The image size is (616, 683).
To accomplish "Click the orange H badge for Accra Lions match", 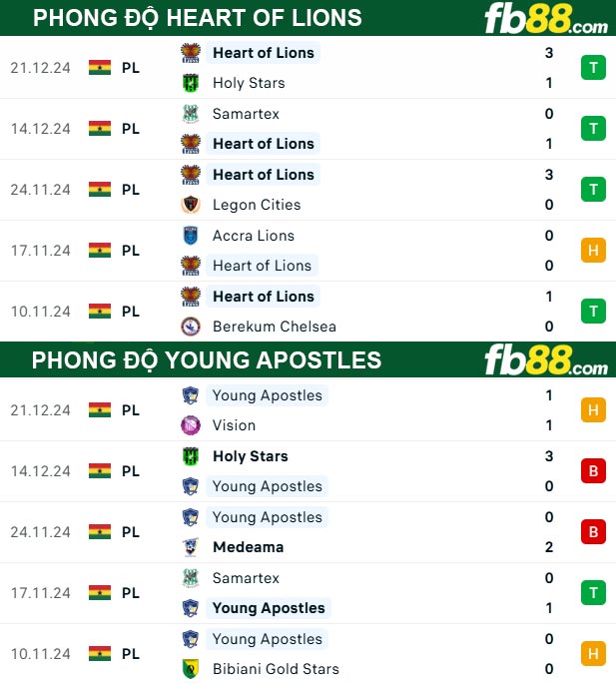I will click(593, 250).
